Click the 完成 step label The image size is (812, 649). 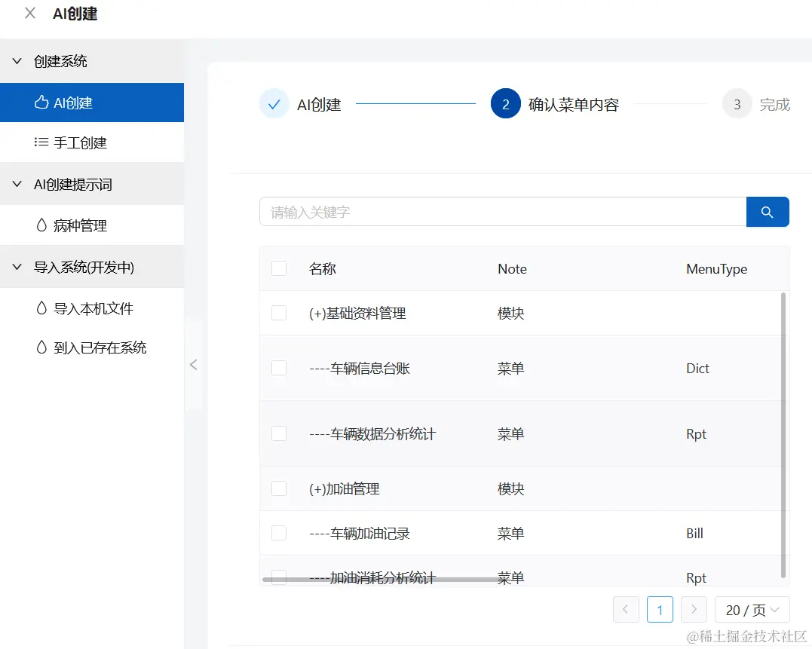tap(775, 105)
